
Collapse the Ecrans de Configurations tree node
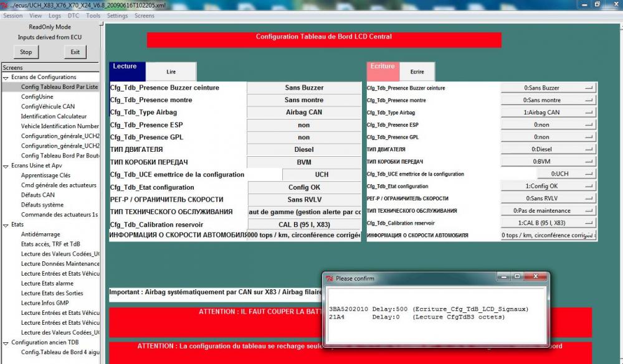coord(6,78)
